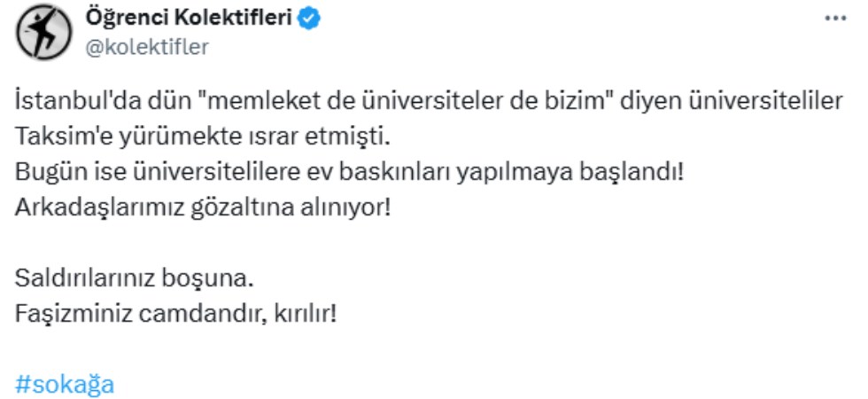Click the line beginning "Bugün ise üniversitelilere"
The height and width of the screenshot is (399, 868).
pos(350,172)
